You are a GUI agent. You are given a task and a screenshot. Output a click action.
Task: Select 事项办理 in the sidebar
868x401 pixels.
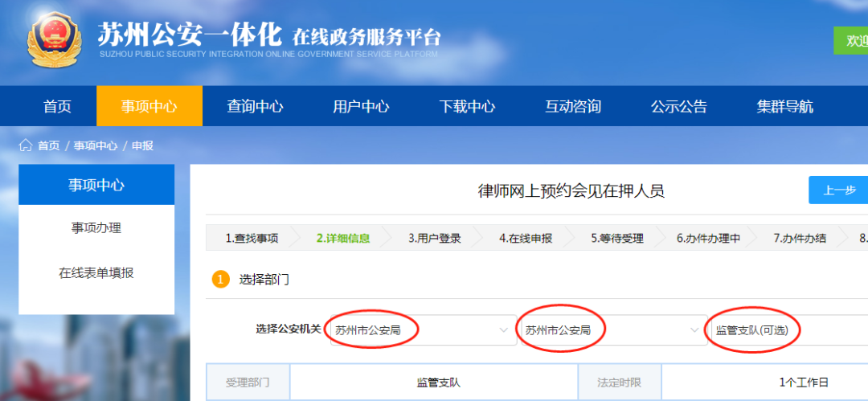pyautogui.click(x=96, y=227)
